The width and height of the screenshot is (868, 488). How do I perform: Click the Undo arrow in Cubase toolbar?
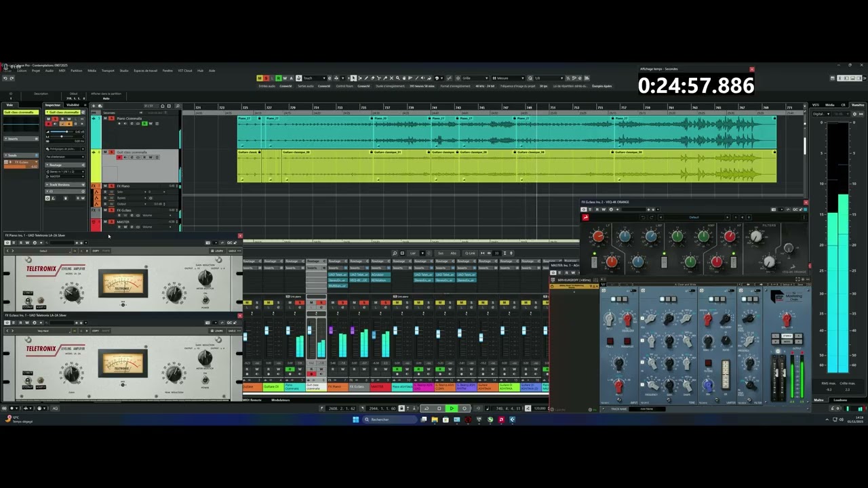coord(5,78)
